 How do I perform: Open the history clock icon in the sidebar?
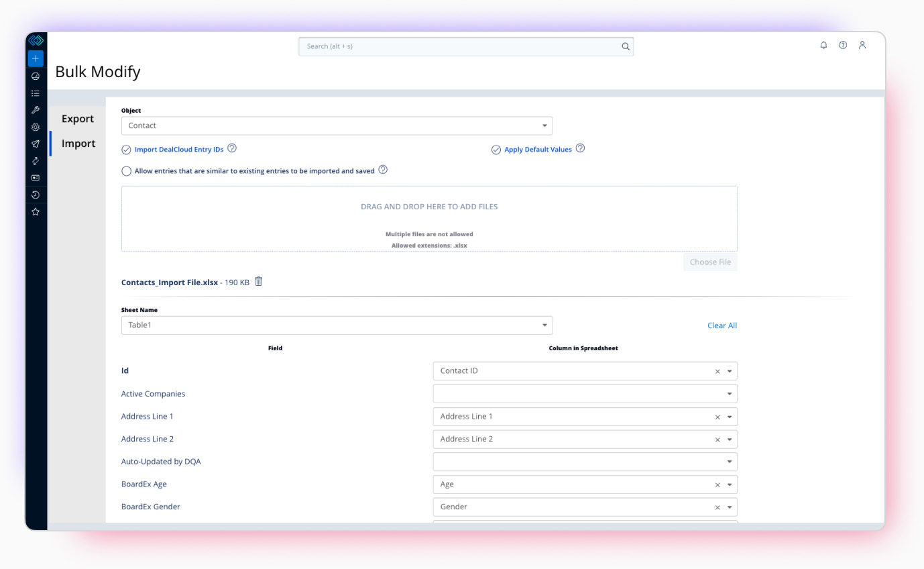click(36, 195)
